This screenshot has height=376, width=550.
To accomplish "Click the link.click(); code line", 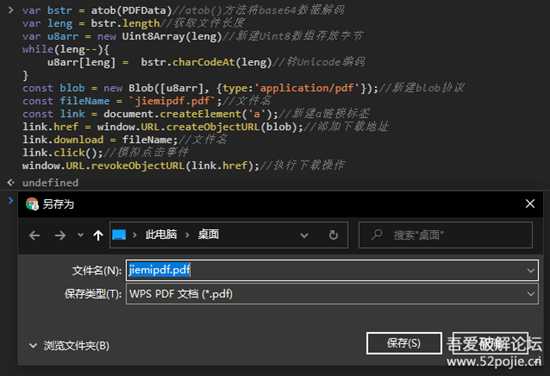I will (x=62, y=153).
